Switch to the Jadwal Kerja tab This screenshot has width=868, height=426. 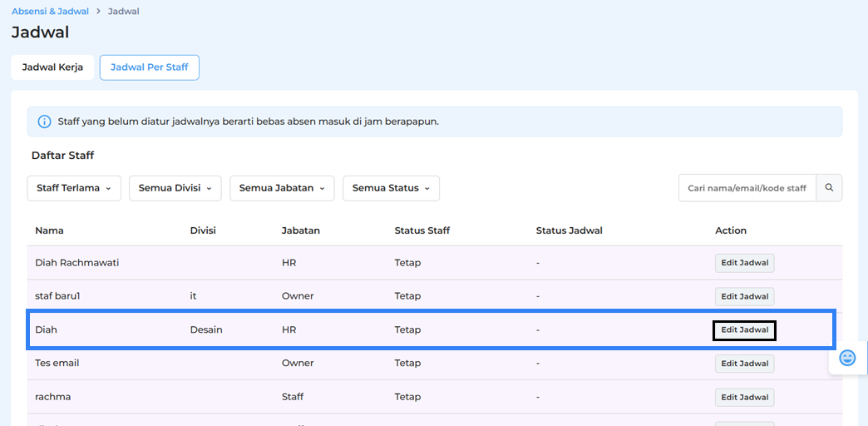pyautogui.click(x=52, y=67)
